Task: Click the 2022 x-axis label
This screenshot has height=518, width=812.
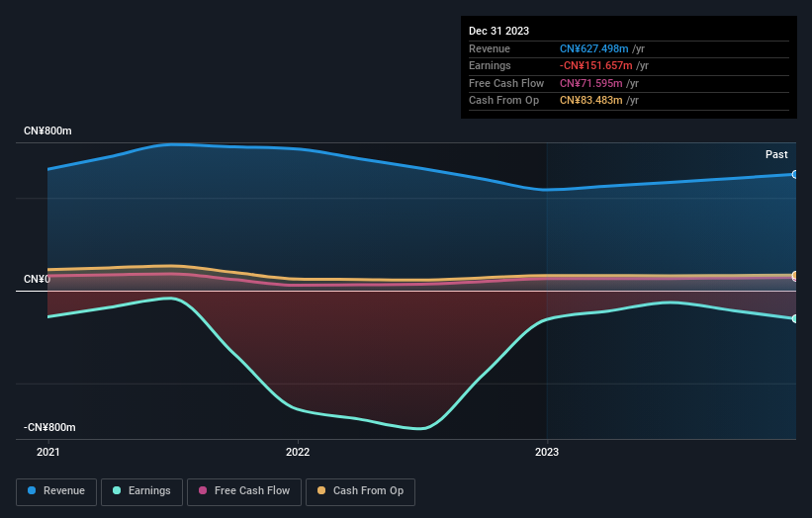Action: (x=298, y=452)
